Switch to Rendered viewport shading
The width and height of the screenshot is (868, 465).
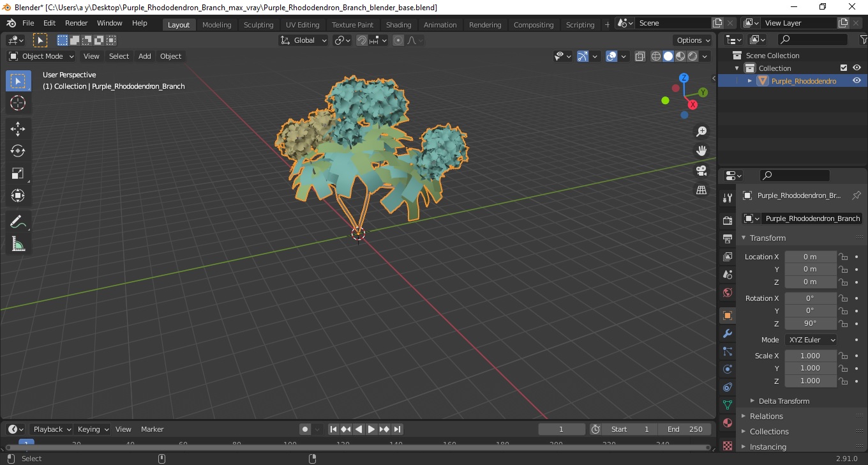point(692,56)
